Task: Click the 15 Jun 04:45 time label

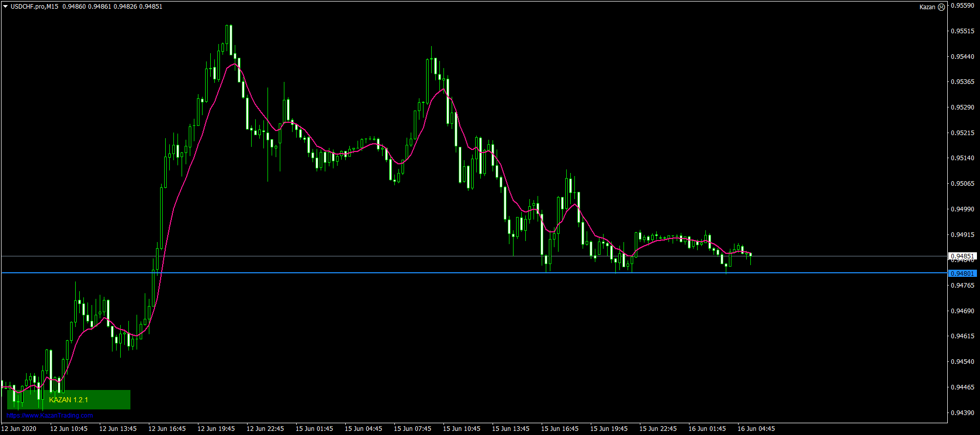Action: point(363,429)
